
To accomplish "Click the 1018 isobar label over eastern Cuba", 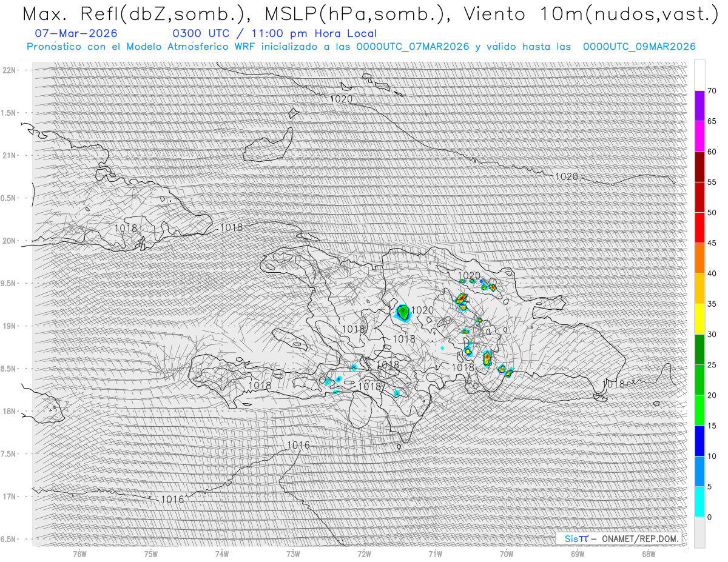I will pos(126,228).
